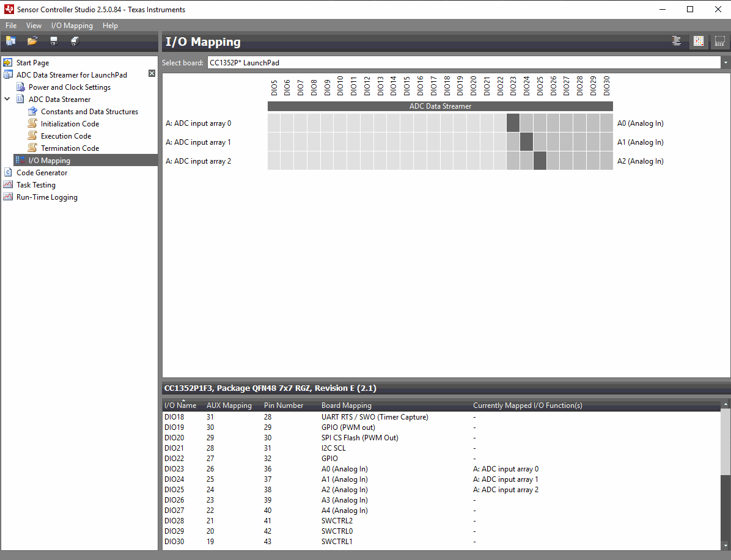Click the ADC Data Streamer for LaunchPad project icon

coord(8,75)
